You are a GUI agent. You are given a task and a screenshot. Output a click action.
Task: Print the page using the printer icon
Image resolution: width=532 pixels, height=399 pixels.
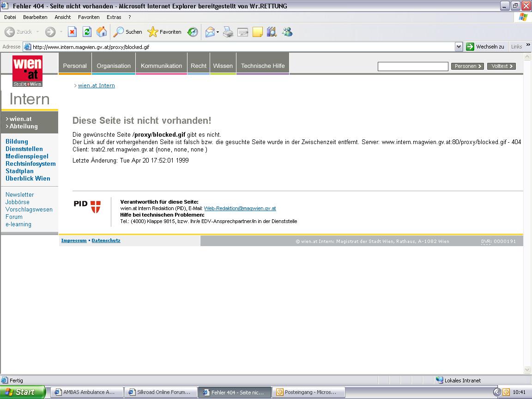[228, 32]
